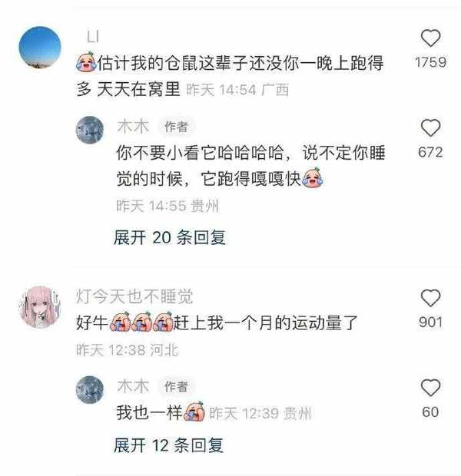Open the pink-haired anime avatar
Screen dimensions: 461x476
click(x=40, y=307)
